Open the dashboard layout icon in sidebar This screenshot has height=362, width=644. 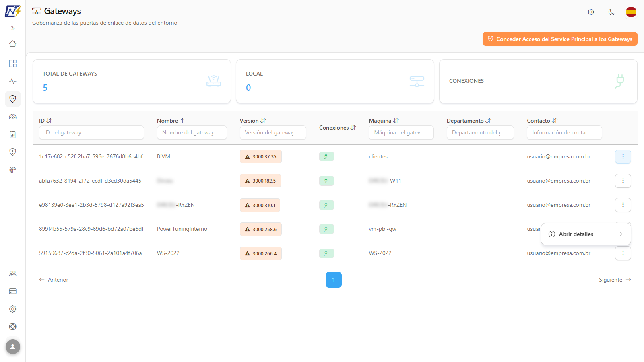coord(13,64)
